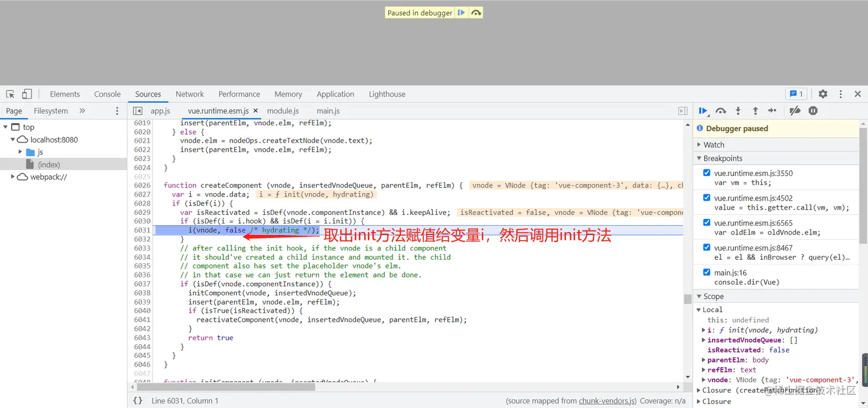Step over next function call
The height and width of the screenshot is (408, 868).
click(x=721, y=111)
